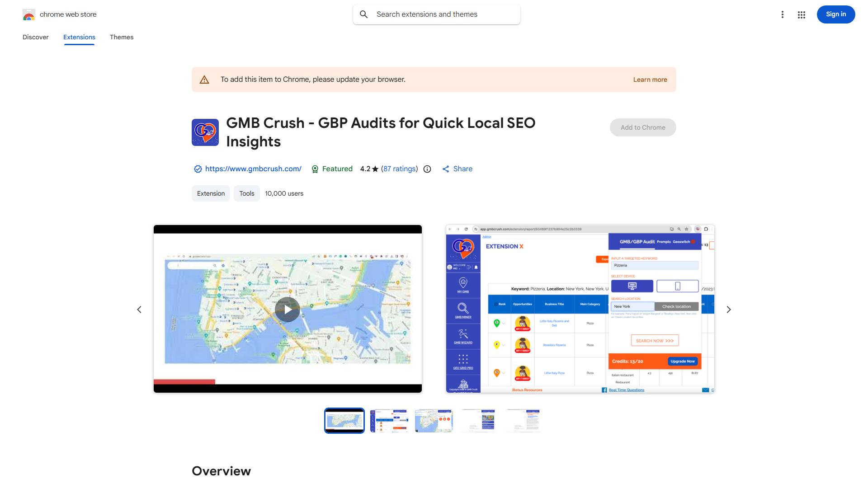Viewport: 868px width, 488px height.
Task: Click the Chrome Web Store logo
Action: tap(29, 14)
